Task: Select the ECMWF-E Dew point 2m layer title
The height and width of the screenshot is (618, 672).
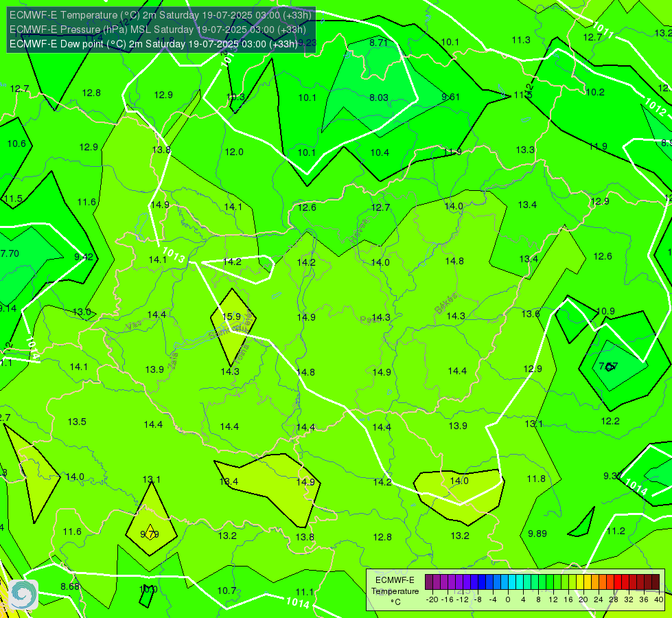Action: (x=153, y=44)
